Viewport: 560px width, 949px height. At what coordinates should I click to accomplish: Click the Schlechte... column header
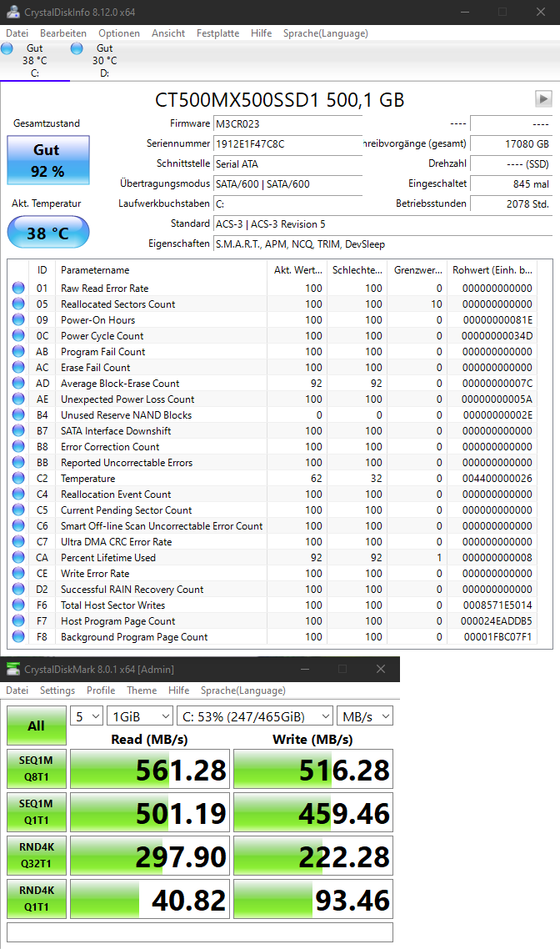click(x=357, y=270)
